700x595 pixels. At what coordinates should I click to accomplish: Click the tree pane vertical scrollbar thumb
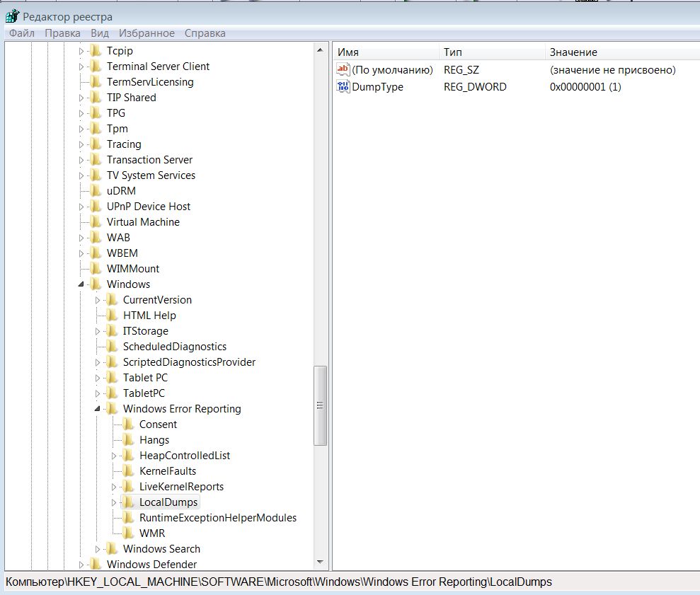[320, 405]
